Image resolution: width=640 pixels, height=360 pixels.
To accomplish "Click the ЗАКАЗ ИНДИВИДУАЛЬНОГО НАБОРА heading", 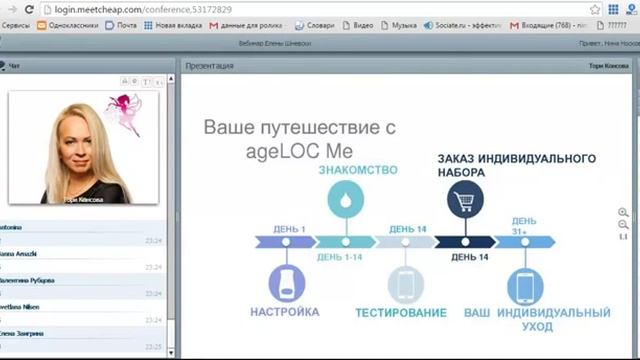I will click(517, 165).
